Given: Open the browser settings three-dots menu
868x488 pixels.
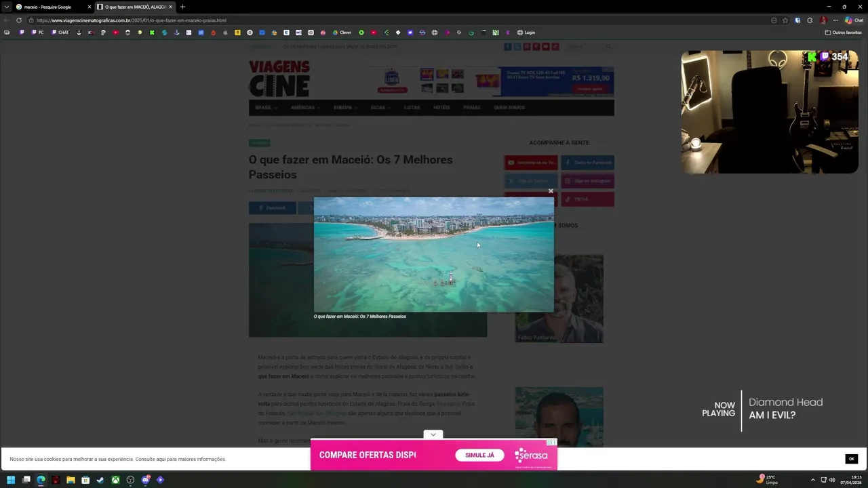Looking at the screenshot, I should coord(835,20).
